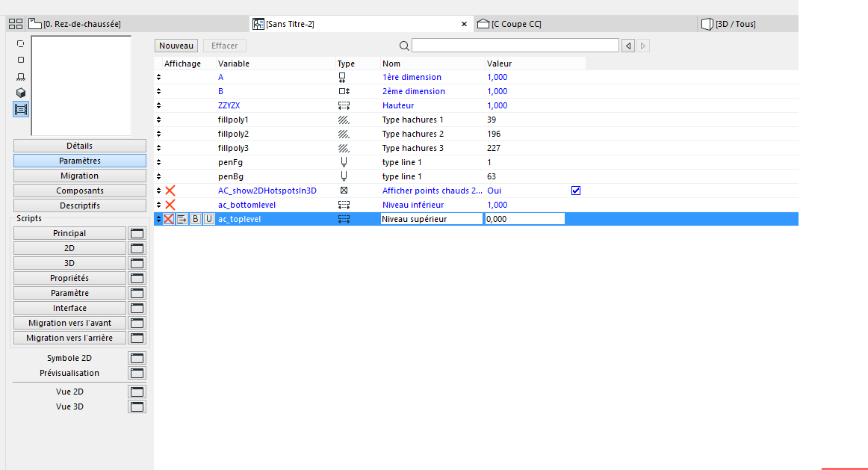Click the search magnifier icon
The width and height of the screenshot is (868, 470).
(403, 46)
